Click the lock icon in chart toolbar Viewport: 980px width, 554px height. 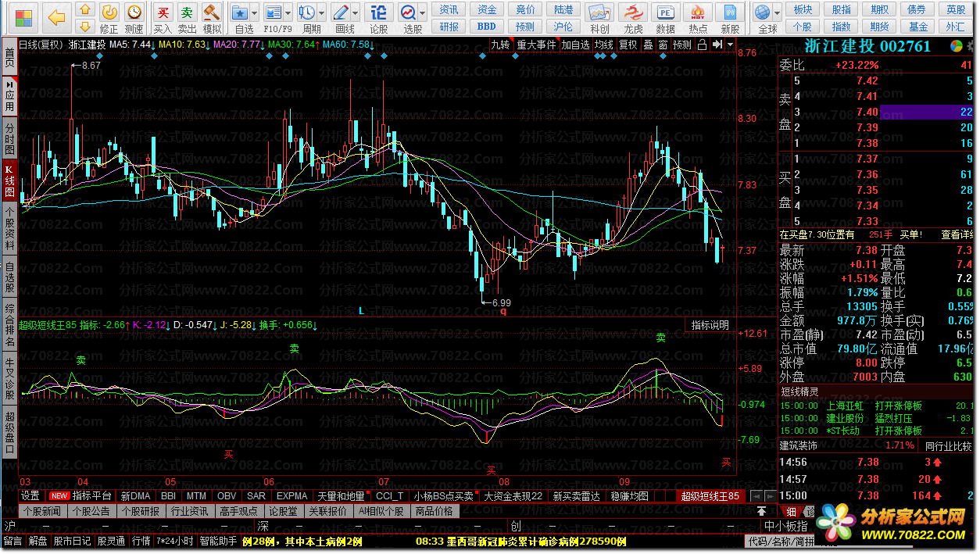(x=702, y=45)
